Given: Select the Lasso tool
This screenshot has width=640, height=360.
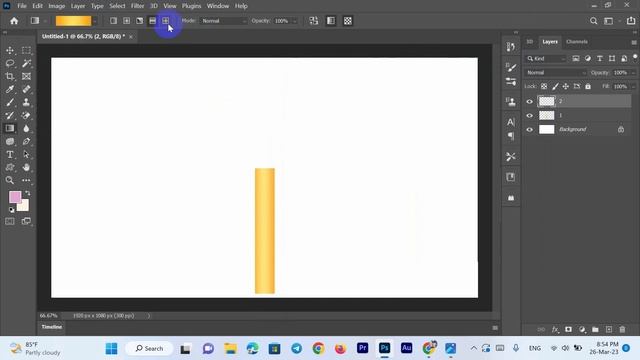Looking at the screenshot, I should click(10, 63).
